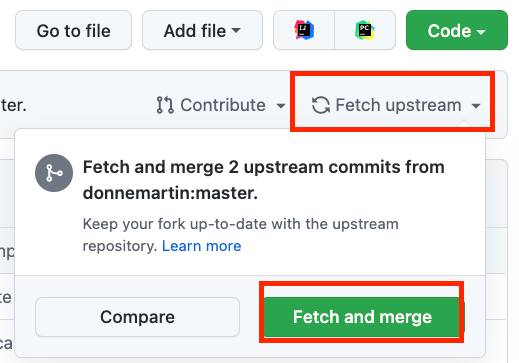Viewport: 519px width, 363px height.
Task: Open the green Code dropdown
Action: [457, 30]
